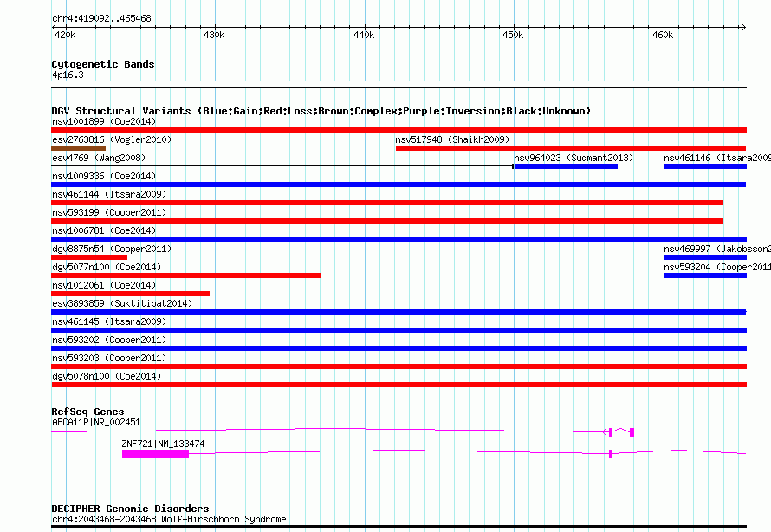Select the dgv5077n100 (Coe2014) red bar
Screen dimensions: 771x532
[186, 276]
